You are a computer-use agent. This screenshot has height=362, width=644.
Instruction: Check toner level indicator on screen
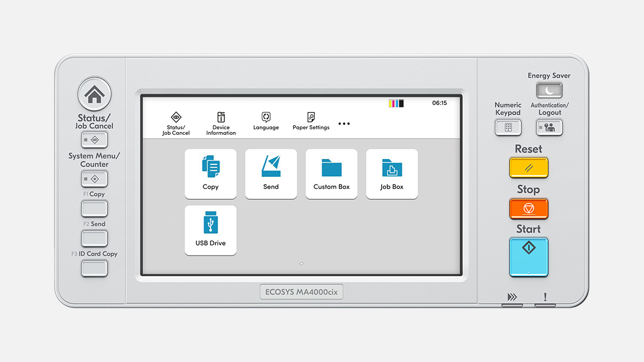(x=396, y=102)
